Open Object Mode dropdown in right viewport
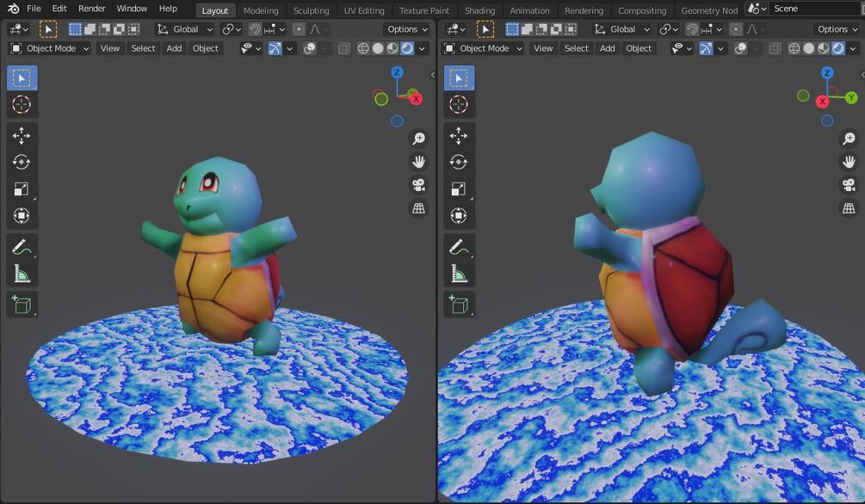 coord(484,48)
